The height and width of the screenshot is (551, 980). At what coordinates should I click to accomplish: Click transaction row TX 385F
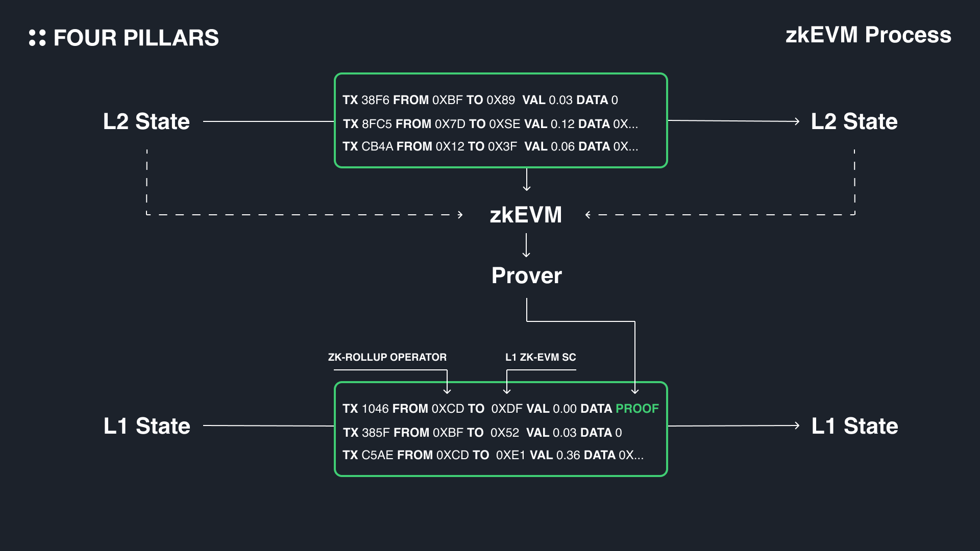(x=482, y=433)
